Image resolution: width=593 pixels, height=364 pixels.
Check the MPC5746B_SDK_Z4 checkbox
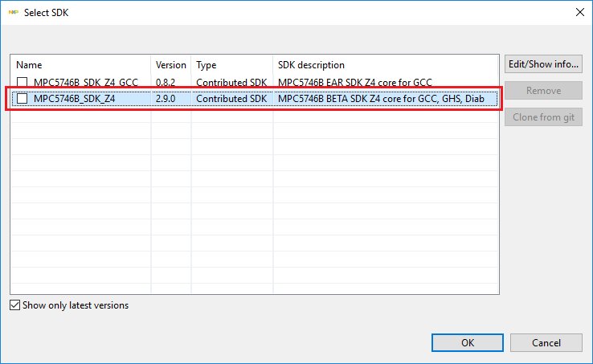point(22,99)
